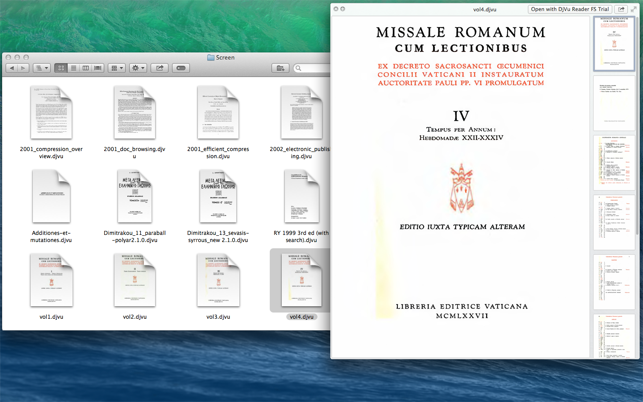The width and height of the screenshot is (643, 402).
Task: Switch Finder to list view
Action: tap(73, 68)
